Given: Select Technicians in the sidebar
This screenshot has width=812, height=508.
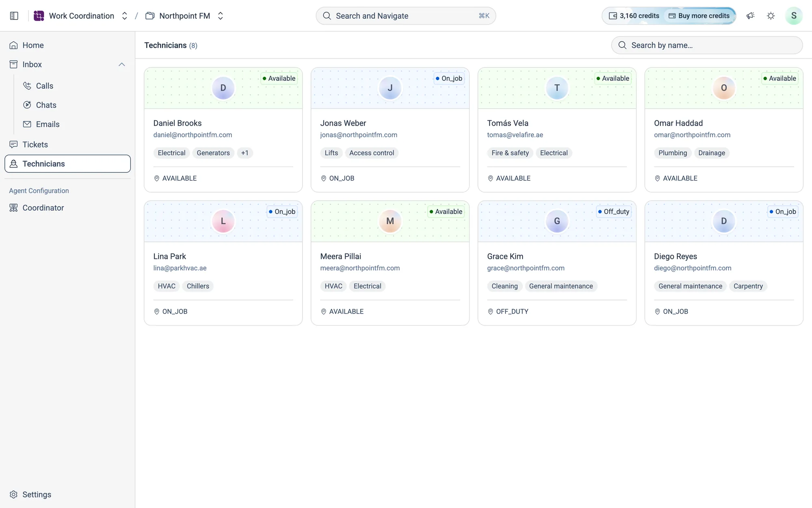Looking at the screenshot, I should (x=67, y=164).
